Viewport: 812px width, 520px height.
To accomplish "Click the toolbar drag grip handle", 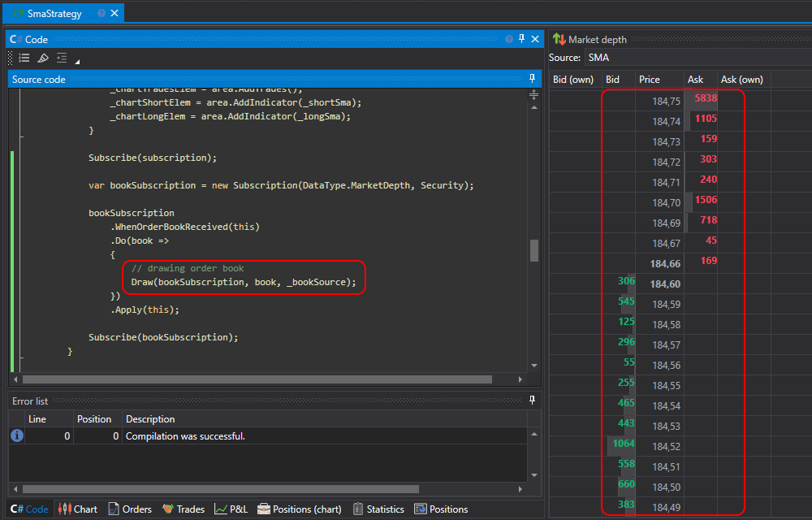I will (11, 58).
